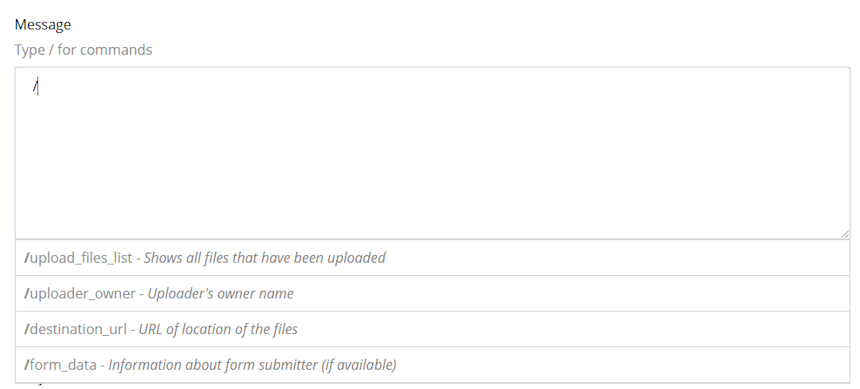Click the 'Type / for commands' hint text
The width and height of the screenshot is (860, 389).
pyautogui.click(x=83, y=50)
